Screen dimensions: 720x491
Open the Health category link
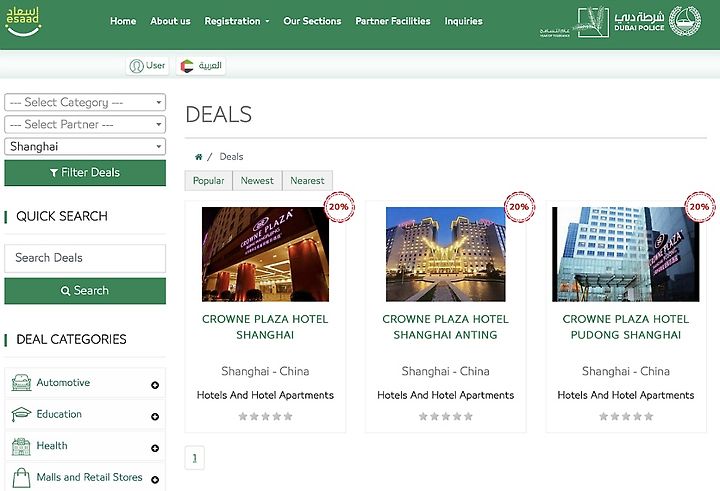point(52,446)
